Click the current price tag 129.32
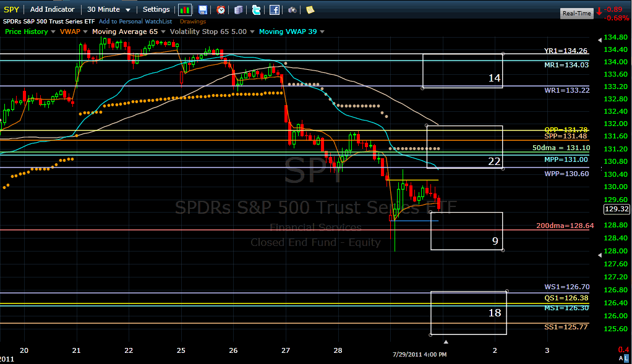This screenshot has width=632, height=364. click(x=617, y=209)
